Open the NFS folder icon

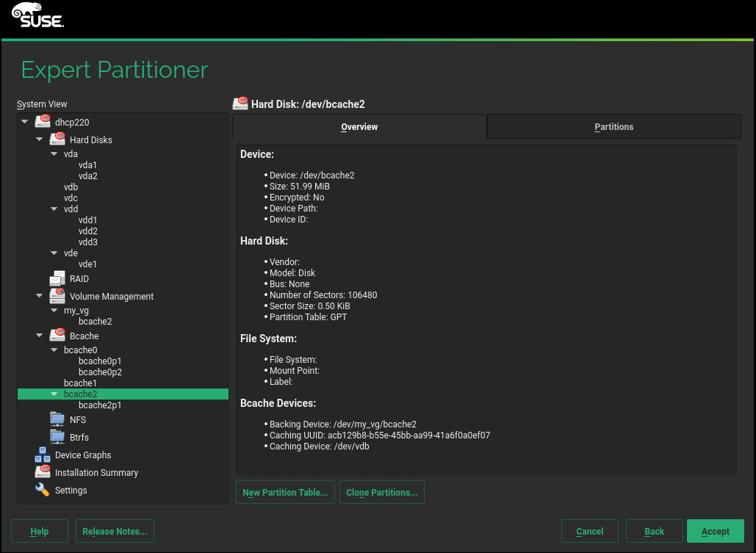(57, 419)
